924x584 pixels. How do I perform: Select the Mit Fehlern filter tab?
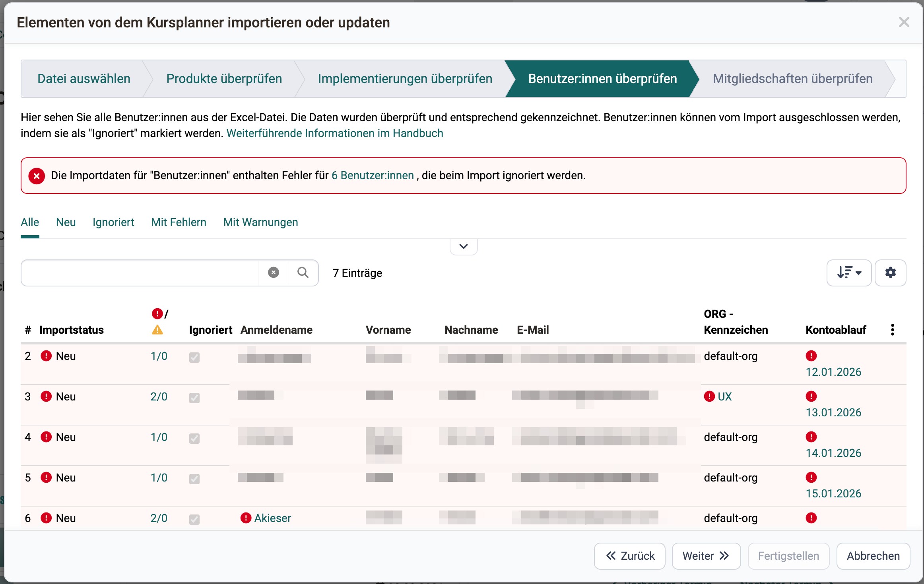pos(179,222)
